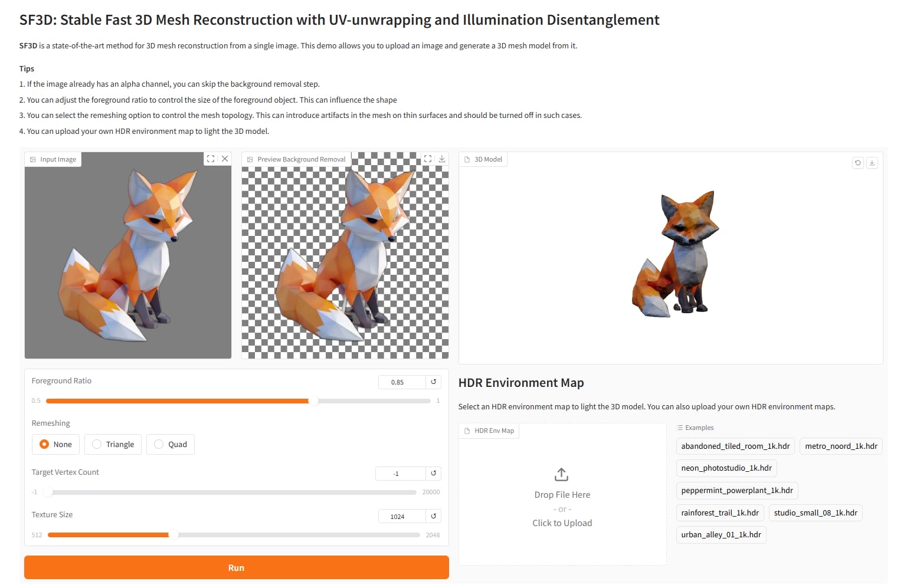
Task: Load abandoned_tiled_room_1k.hdr example
Action: pos(735,446)
